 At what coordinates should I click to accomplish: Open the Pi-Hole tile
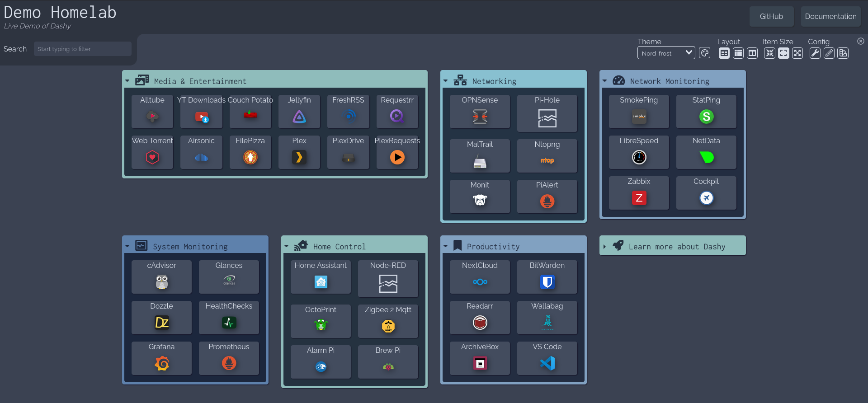tap(547, 113)
